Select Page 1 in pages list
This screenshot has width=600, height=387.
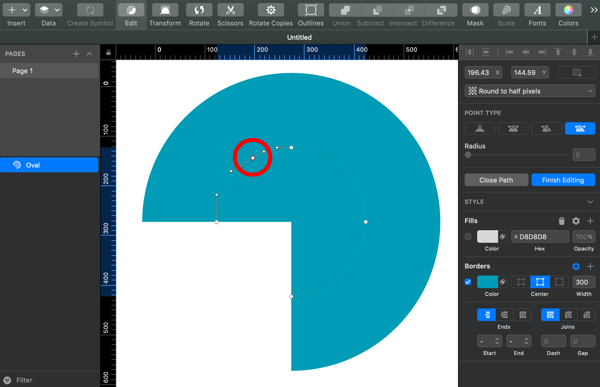(49, 71)
